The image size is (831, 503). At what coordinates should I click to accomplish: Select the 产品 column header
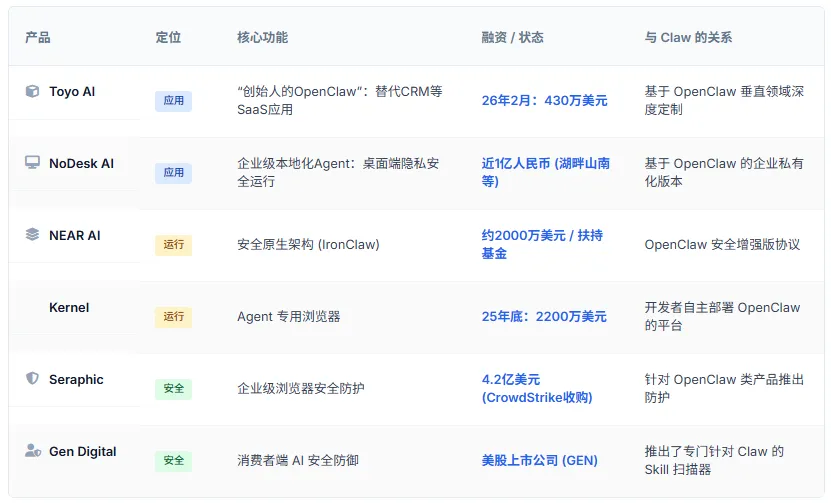(x=38, y=37)
